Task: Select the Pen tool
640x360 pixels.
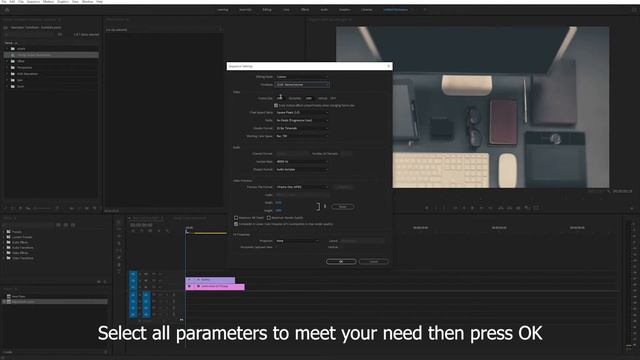Action: pyautogui.click(x=119, y=258)
